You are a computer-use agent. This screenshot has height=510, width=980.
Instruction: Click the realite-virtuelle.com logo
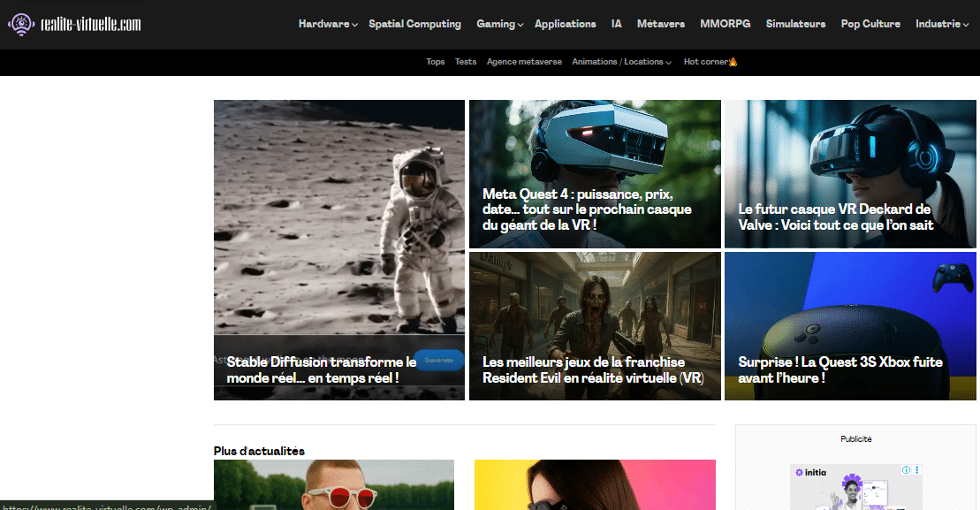(x=74, y=25)
